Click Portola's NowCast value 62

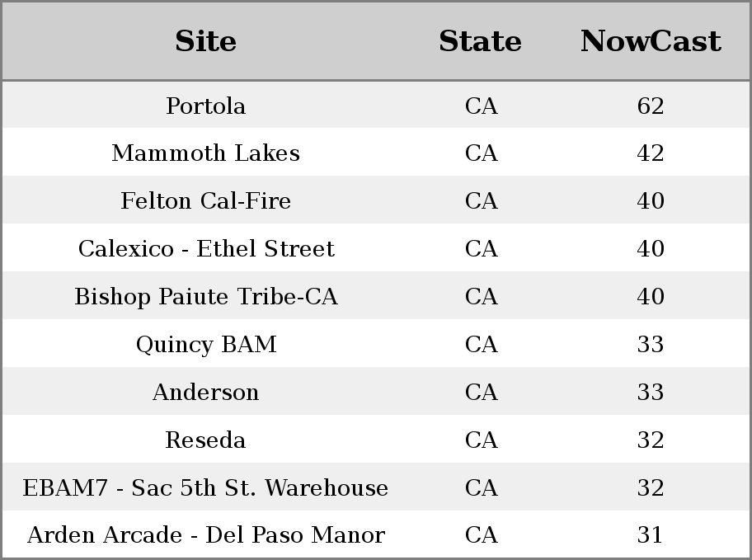click(x=651, y=106)
